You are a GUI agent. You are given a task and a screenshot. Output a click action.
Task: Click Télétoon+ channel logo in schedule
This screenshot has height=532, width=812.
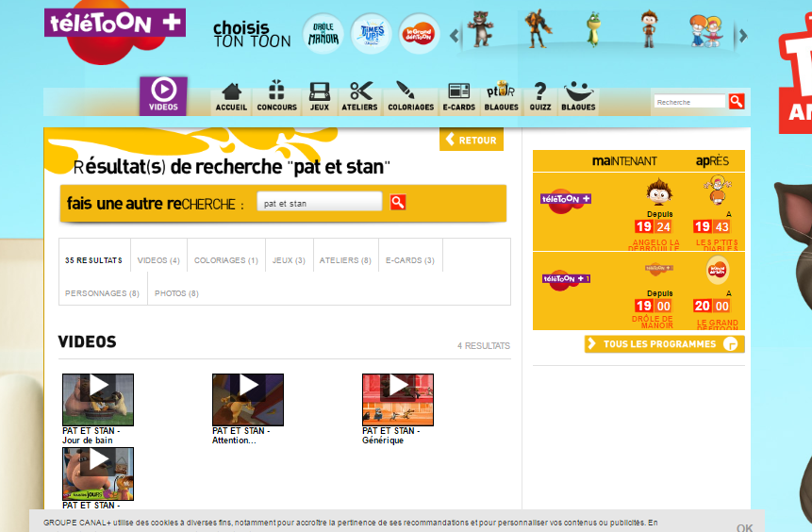(566, 201)
